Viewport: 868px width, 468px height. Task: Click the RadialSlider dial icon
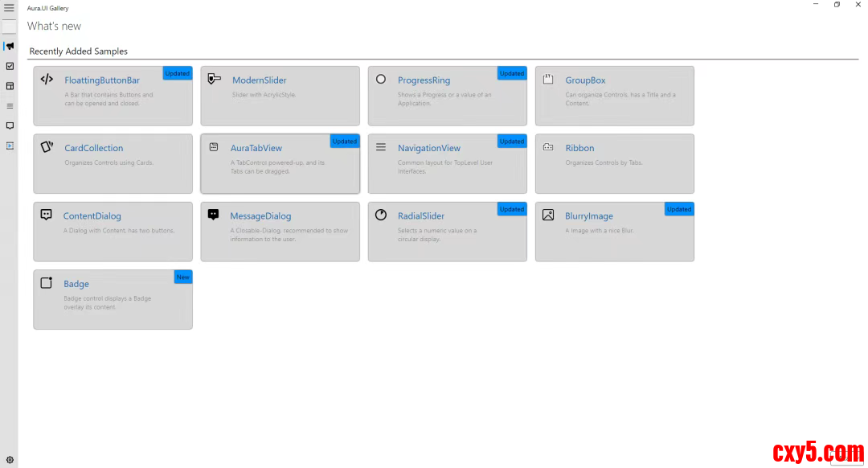point(381,215)
